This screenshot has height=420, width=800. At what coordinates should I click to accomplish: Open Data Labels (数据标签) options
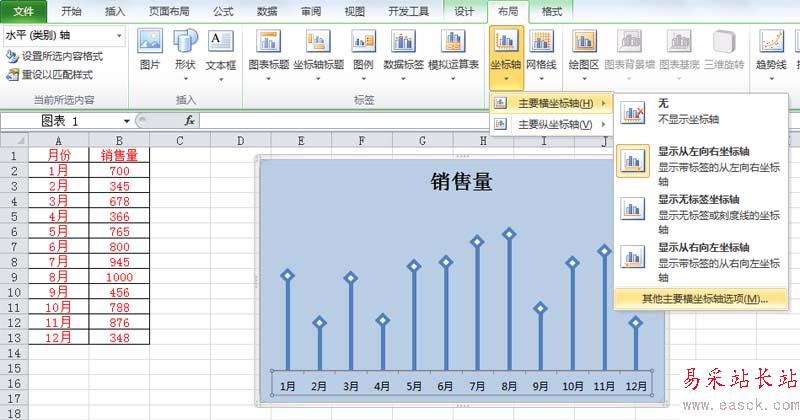403,55
